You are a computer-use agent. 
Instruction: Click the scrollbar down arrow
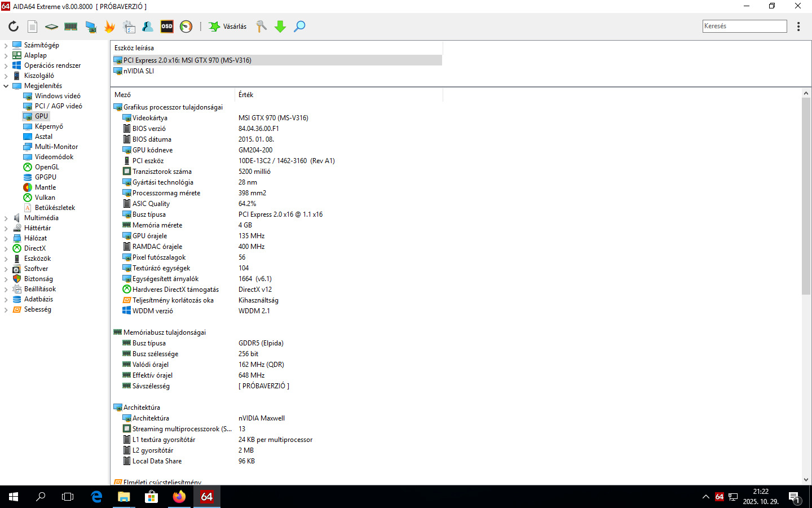pyautogui.click(x=806, y=480)
